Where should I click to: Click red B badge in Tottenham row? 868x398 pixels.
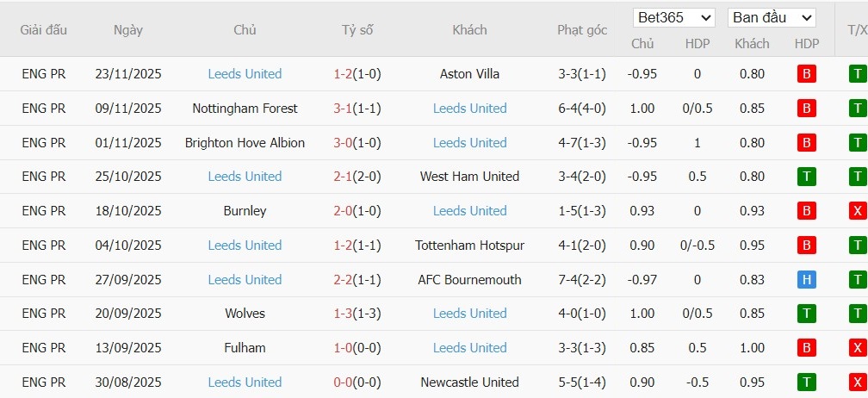click(807, 246)
